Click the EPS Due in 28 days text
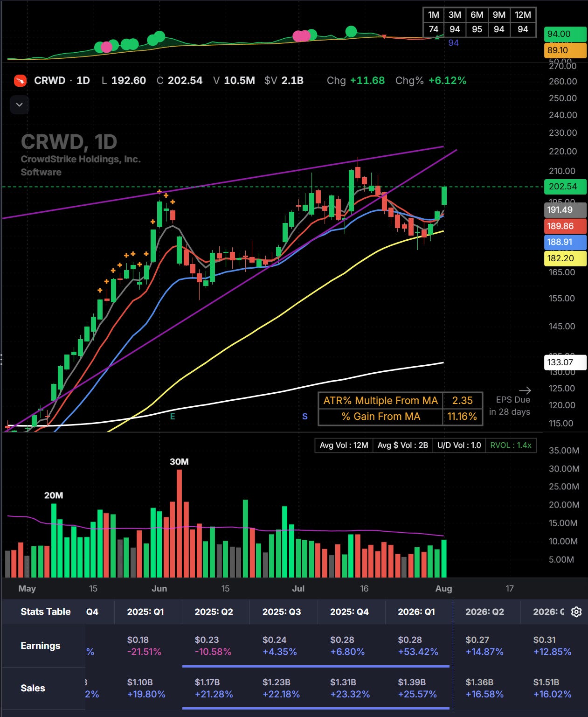The height and width of the screenshot is (717, 588). pos(510,406)
